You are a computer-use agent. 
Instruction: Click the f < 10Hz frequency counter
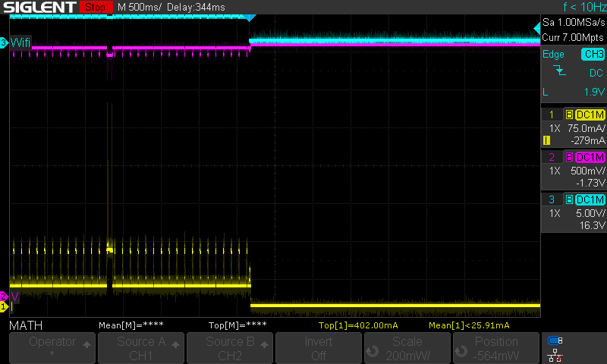pos(584,7)
